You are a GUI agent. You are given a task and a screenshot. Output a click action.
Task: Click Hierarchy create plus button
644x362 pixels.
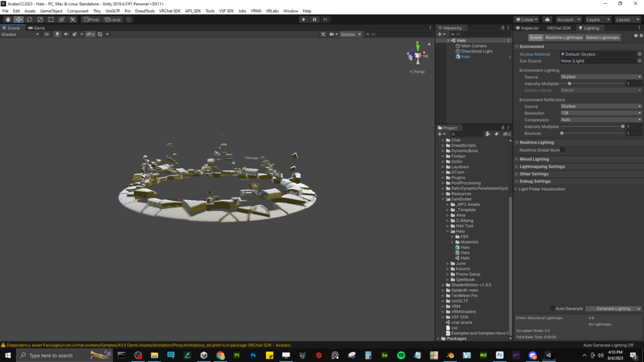pos(440,34)
